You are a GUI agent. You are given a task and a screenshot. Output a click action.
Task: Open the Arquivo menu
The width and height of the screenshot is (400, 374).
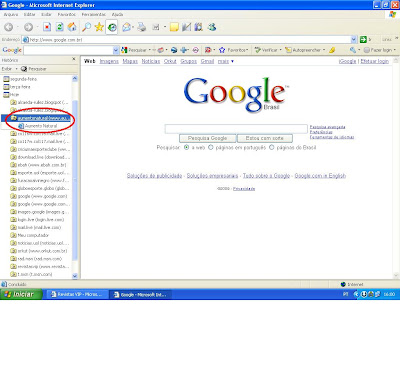tap(11, 14)
